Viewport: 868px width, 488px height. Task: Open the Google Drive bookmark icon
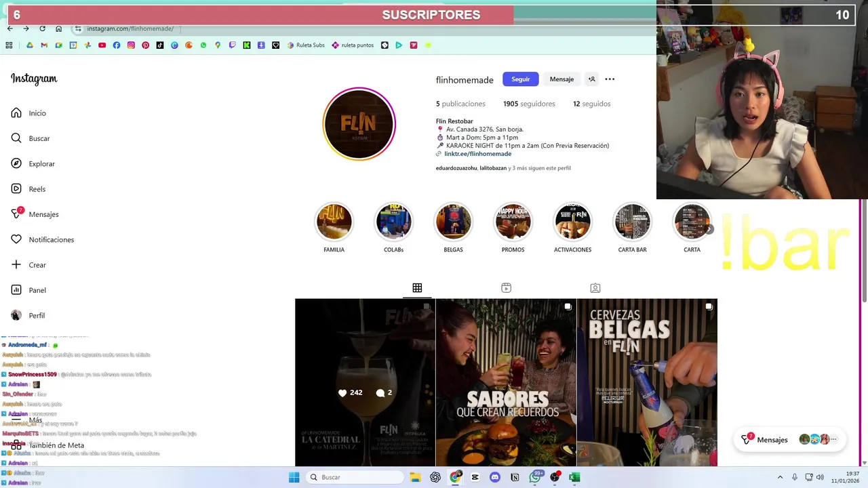[30, 45]
